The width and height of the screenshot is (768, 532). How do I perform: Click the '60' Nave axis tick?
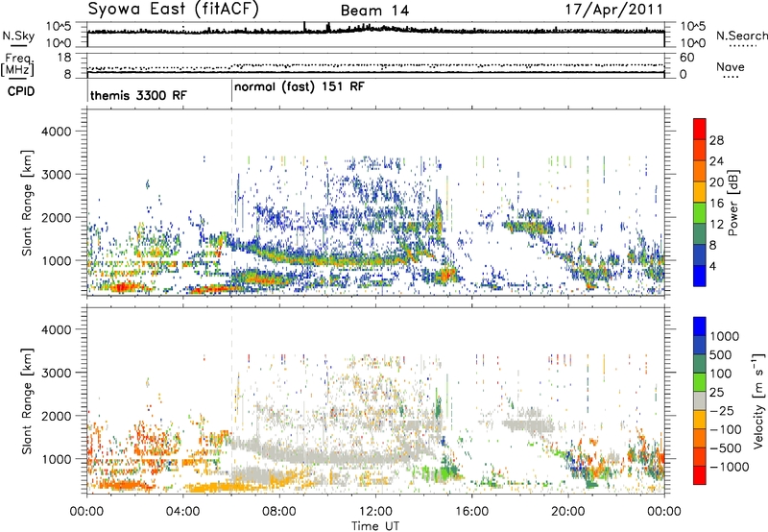[687, 58]
